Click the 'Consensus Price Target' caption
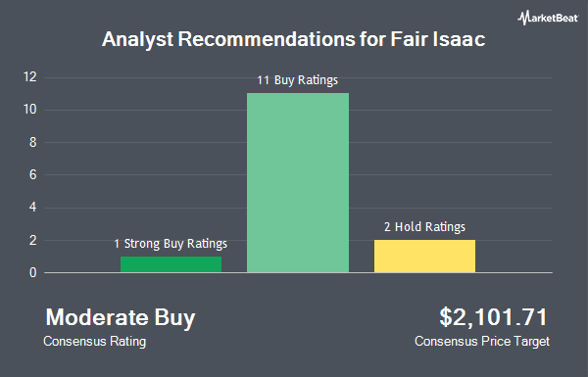Image resolution: width=588 pixels, height=377 pixels. (482, 342)
